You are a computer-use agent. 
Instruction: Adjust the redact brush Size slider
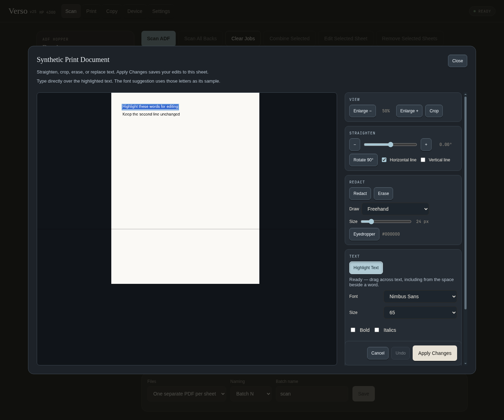pos(386,222)
